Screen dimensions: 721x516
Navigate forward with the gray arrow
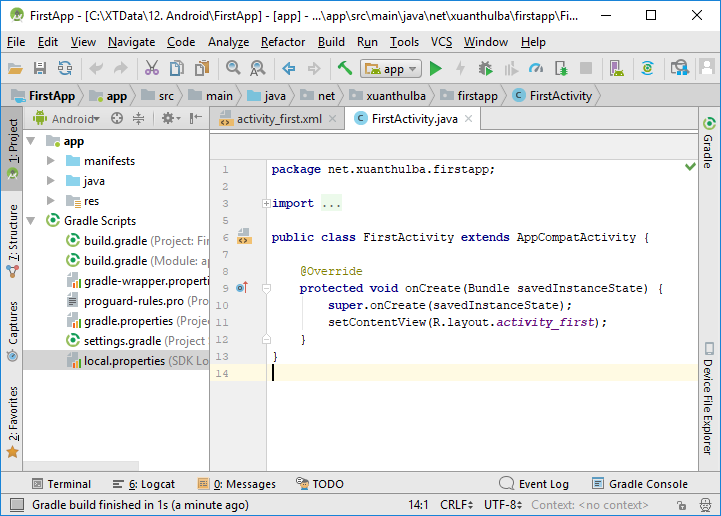314,69
